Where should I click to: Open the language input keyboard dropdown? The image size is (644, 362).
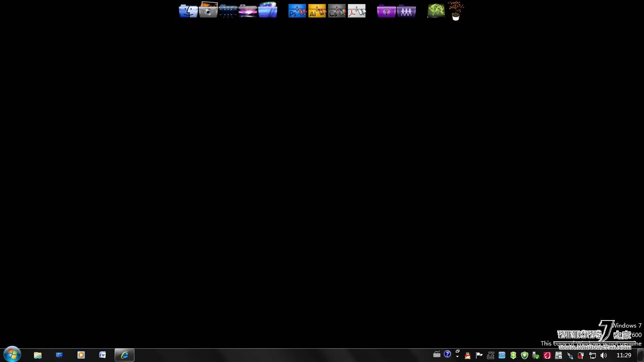[437, 355]
